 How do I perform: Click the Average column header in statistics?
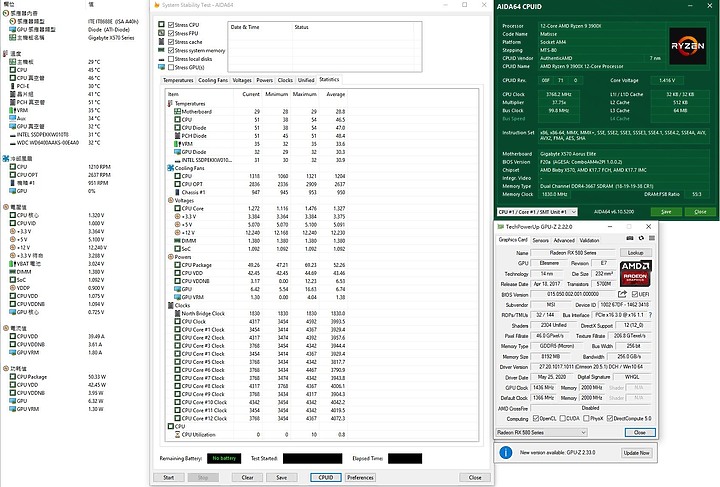(335, 94)
